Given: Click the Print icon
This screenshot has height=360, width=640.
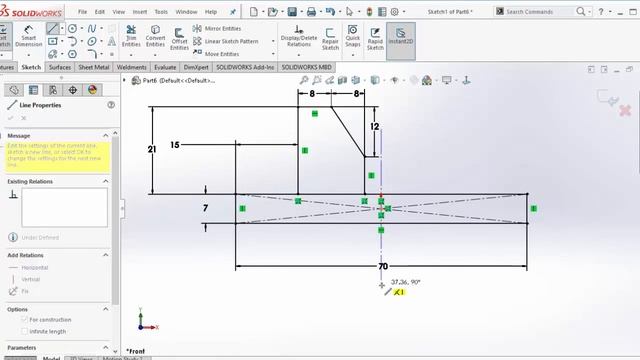Looking at the screenshot, I should [x=311, y=12].
